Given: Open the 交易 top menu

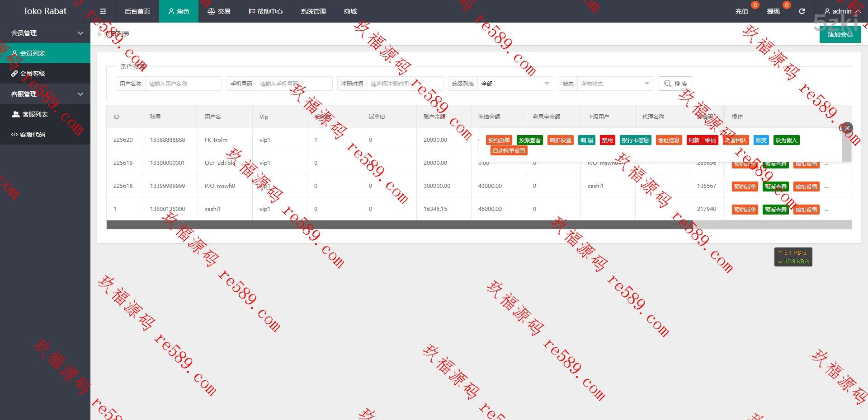Looking at the screenshot, I should (219, 11).
